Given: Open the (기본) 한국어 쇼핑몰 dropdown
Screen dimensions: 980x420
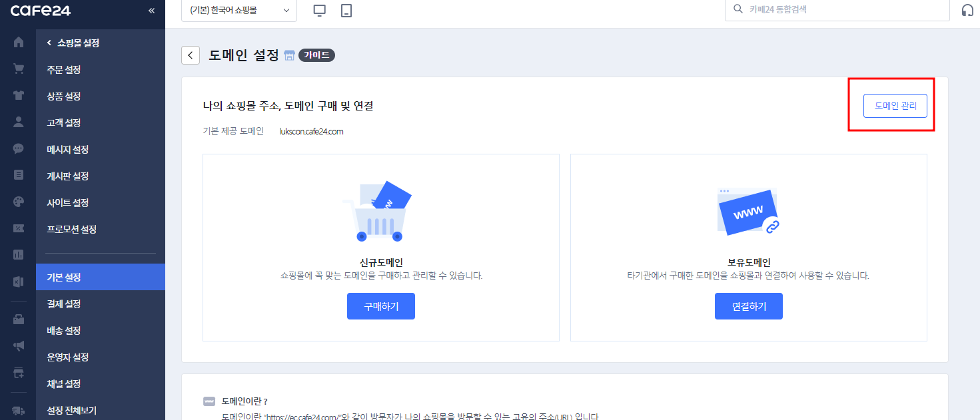Looking at the screenshot, I should 239,11.
